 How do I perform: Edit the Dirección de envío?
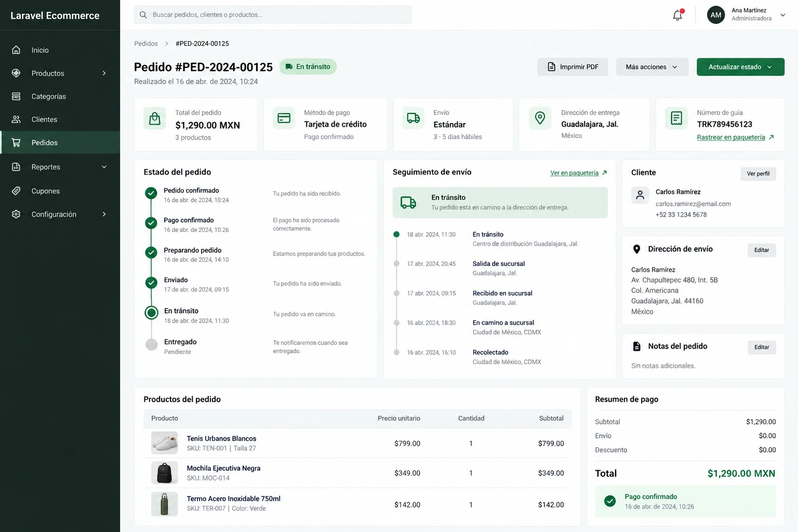(762, 250)
